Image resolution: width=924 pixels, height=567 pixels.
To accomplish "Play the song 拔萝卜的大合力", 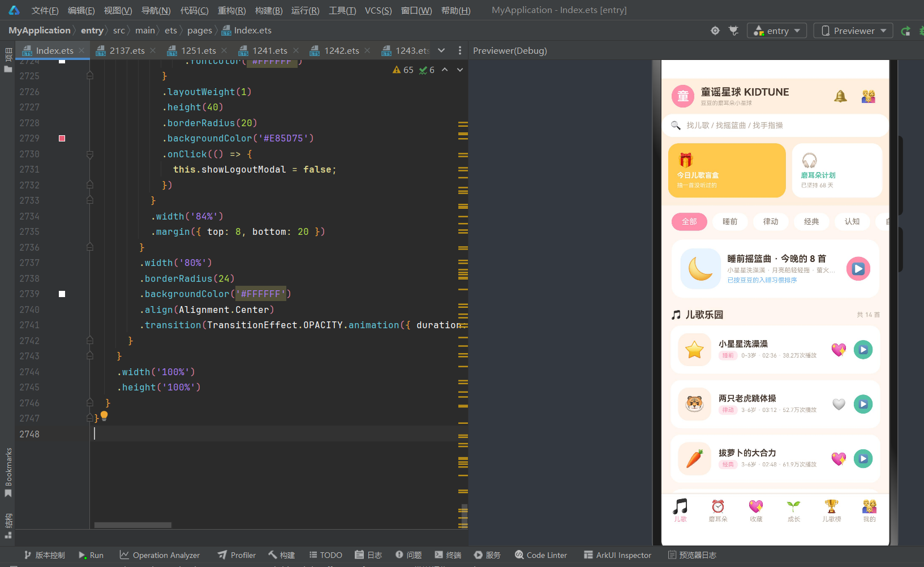I will coord(863,459).
